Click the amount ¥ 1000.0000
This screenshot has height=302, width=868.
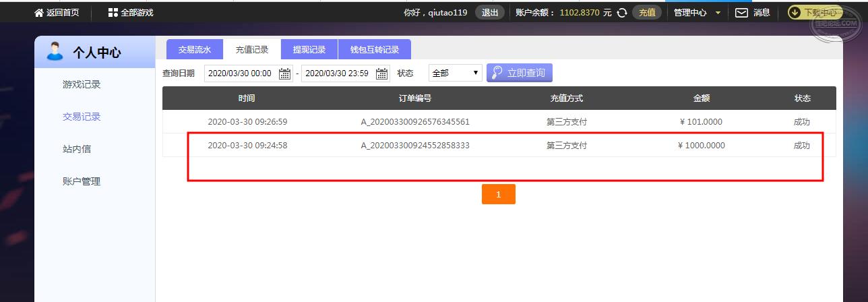coord(701,145)
